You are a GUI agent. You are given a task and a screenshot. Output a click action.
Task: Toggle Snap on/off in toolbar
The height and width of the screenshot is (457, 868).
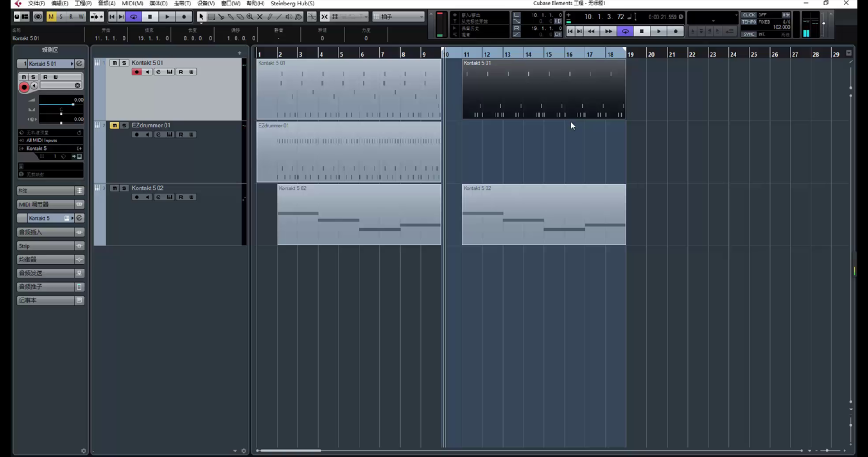coord(324,17)
